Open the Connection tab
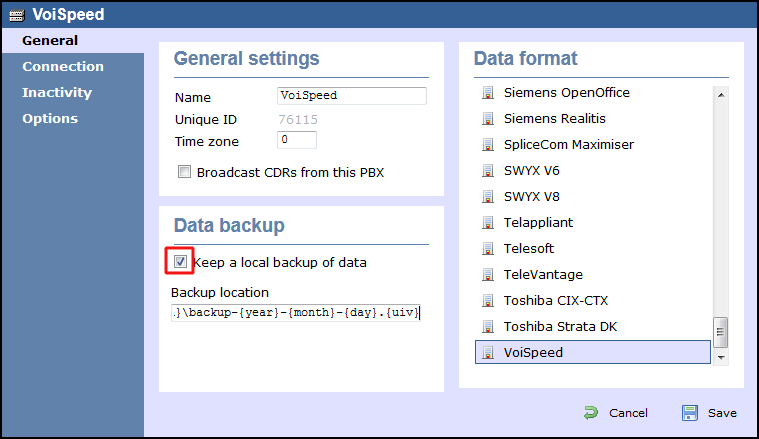The image size is (759, 439). [63, 66]
